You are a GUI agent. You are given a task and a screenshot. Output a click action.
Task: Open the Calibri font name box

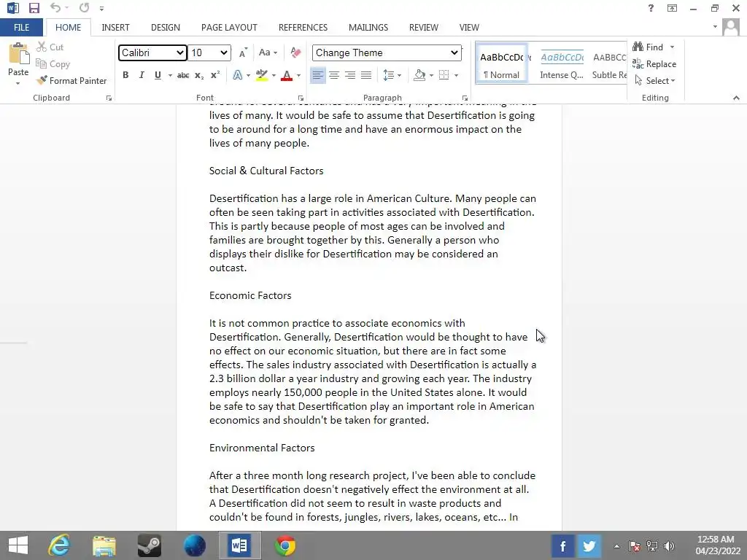[152, 52]
